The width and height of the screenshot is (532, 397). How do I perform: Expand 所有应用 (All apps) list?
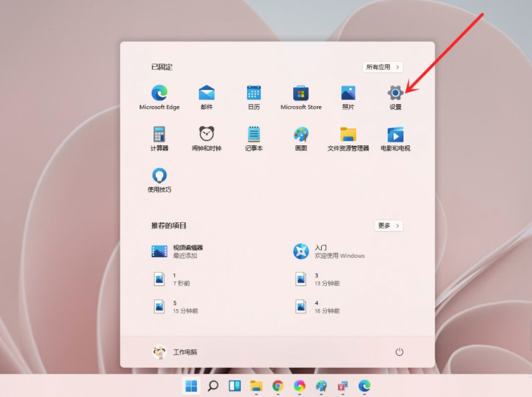pyautogui.click(x=382, y=67)
